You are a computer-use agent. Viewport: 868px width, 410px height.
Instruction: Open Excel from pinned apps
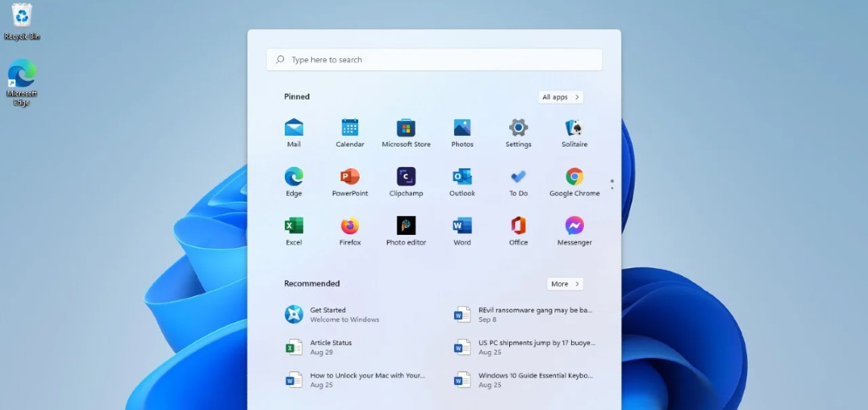294,231
